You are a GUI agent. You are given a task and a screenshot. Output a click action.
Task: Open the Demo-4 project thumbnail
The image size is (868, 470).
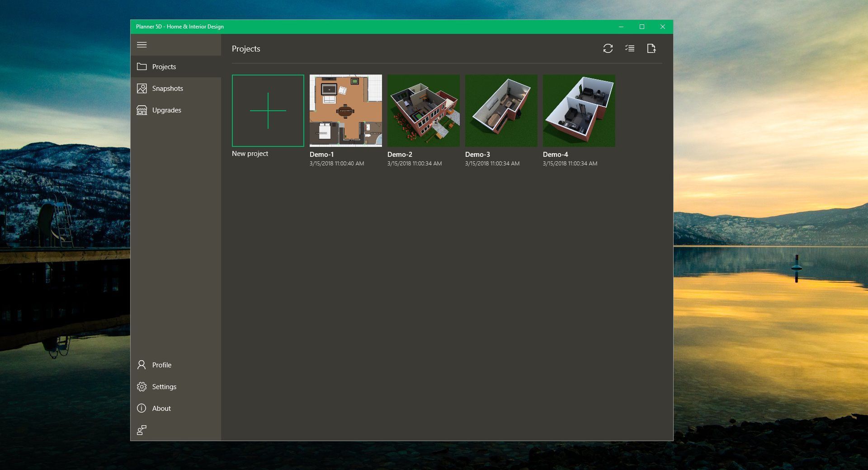pyautogui.click(x=579, y=111)
